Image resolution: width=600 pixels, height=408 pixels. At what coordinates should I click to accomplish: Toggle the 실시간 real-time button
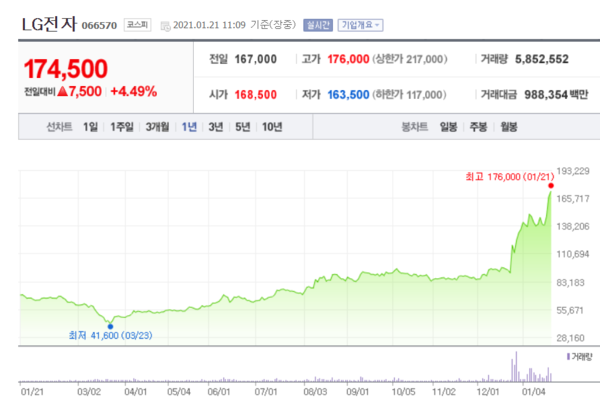[x=318, y=25]
